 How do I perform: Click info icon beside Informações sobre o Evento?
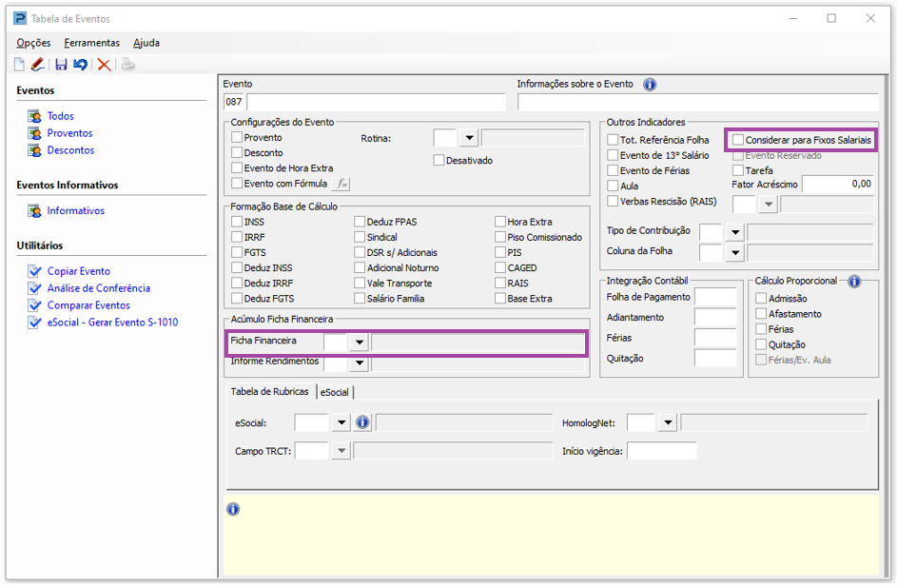[650, 85]
